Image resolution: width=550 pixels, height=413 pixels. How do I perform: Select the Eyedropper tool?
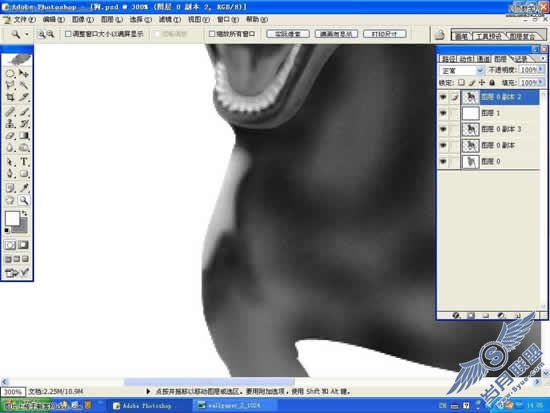pyautogui.click(x=24, y=187)
